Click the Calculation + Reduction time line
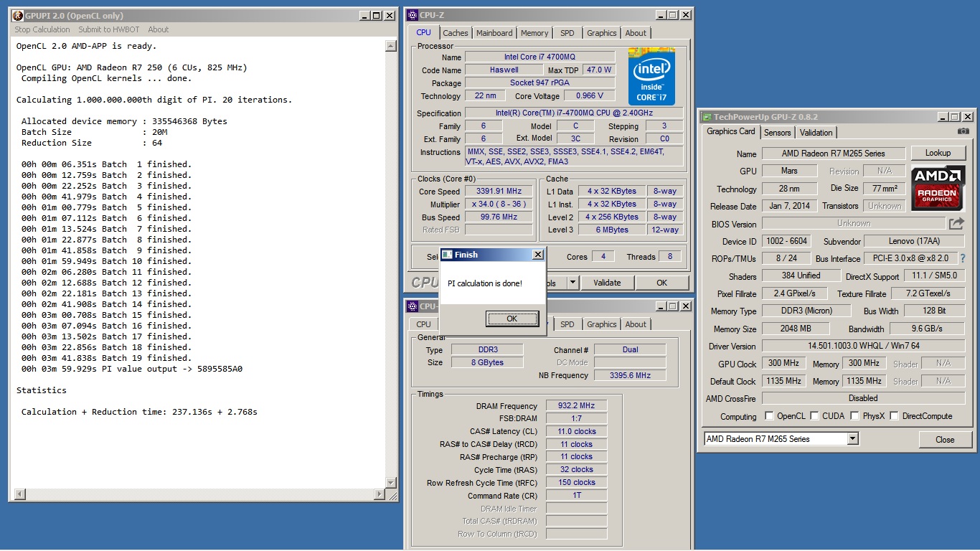The width and height of the screenshot is (980, 551). pos(139,412)
